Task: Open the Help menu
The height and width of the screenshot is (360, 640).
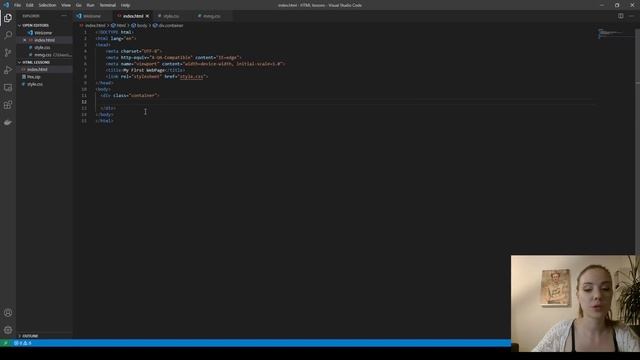Action: click(125, 5)
